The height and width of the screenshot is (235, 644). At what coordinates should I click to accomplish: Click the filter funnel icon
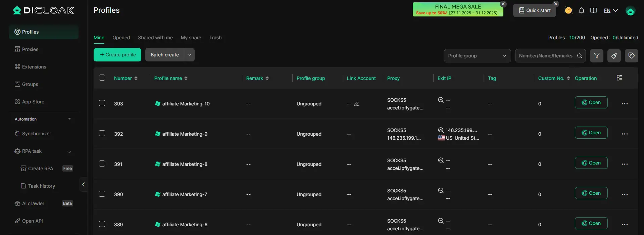point(596,56)
